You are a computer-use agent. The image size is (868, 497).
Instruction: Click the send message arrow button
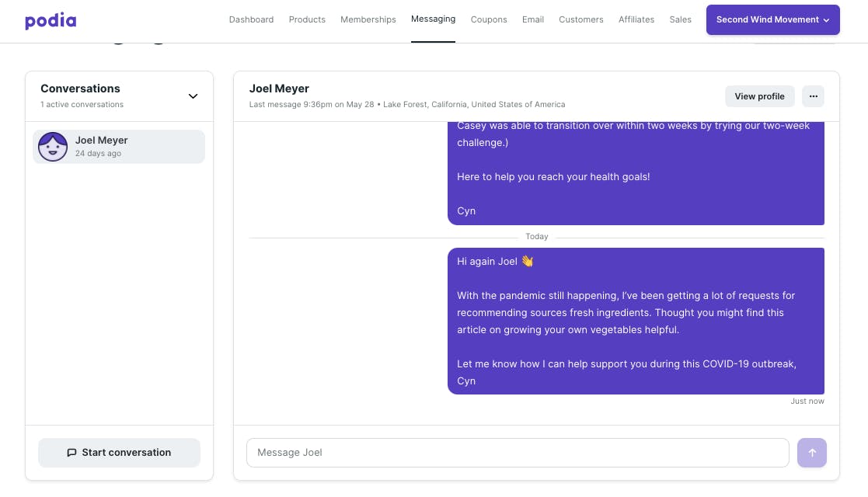pos(811,453)
